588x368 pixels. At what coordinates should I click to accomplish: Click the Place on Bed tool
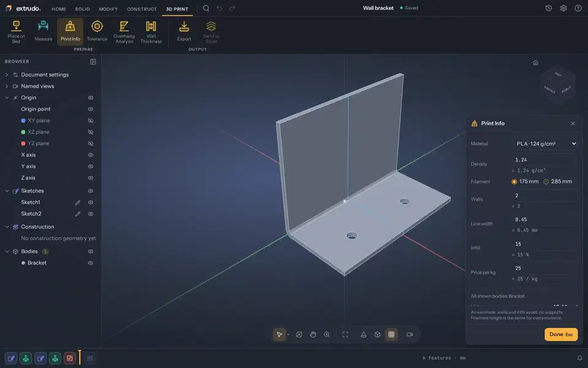16,32
